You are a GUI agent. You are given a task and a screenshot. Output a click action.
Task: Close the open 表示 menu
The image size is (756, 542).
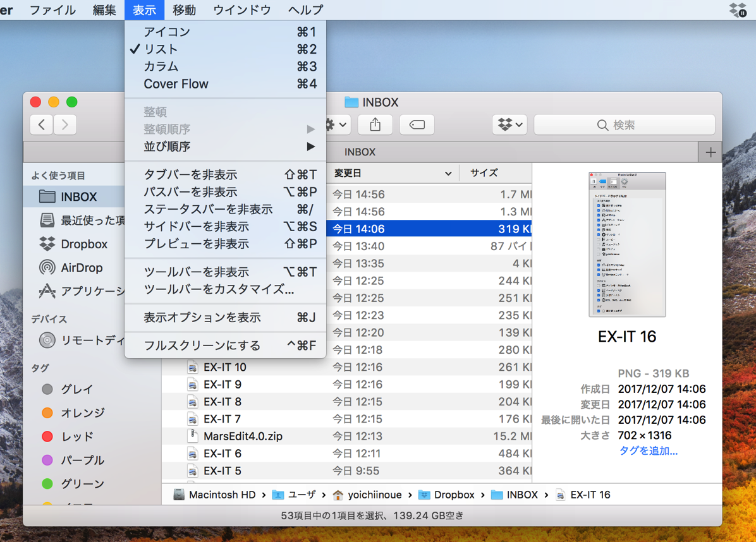point(144,9)
